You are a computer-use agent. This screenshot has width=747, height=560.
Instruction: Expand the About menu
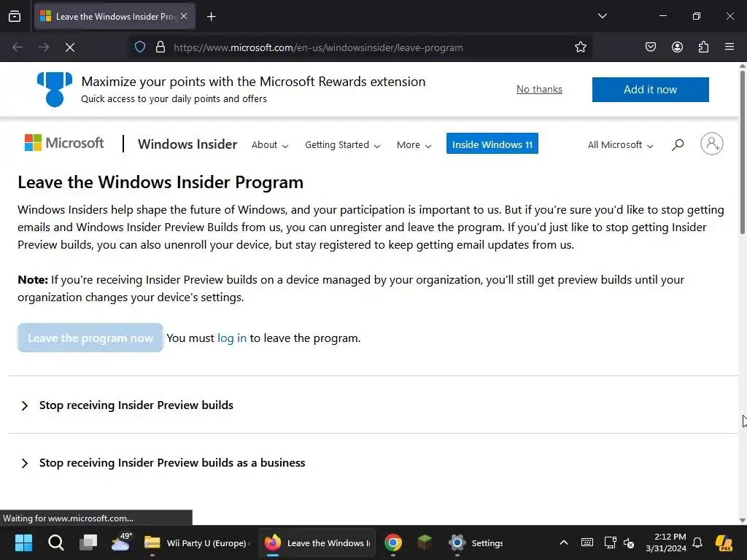270,145
